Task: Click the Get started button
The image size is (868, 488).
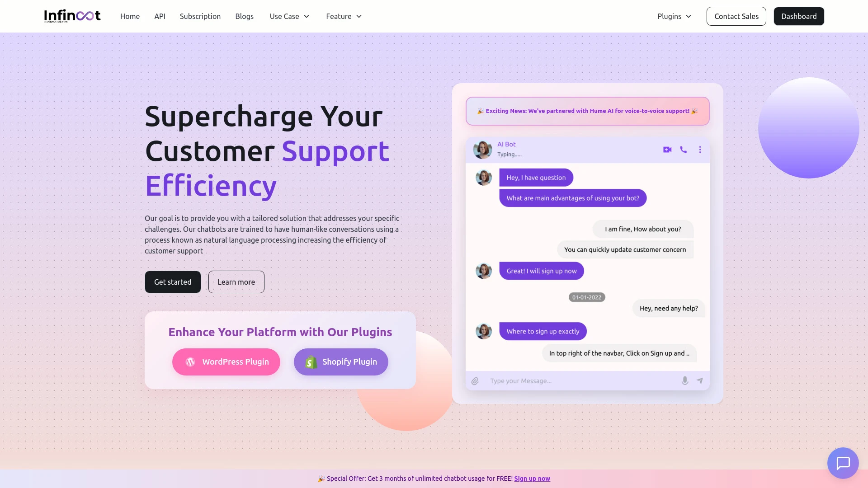Action: pos(172,281)
